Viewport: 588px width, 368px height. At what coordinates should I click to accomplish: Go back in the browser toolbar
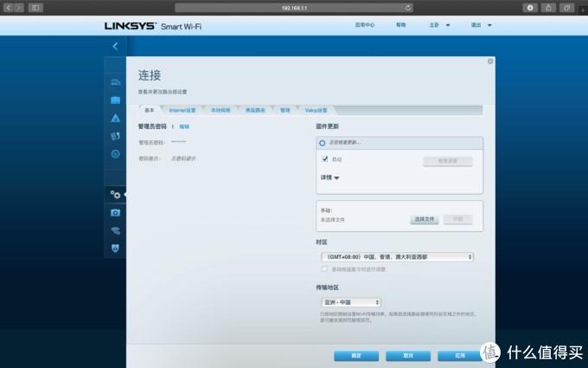point(8,8)
